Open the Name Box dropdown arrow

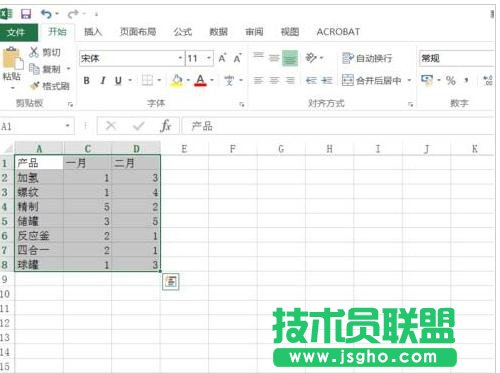pyautogui.click(x=68, y=126)
